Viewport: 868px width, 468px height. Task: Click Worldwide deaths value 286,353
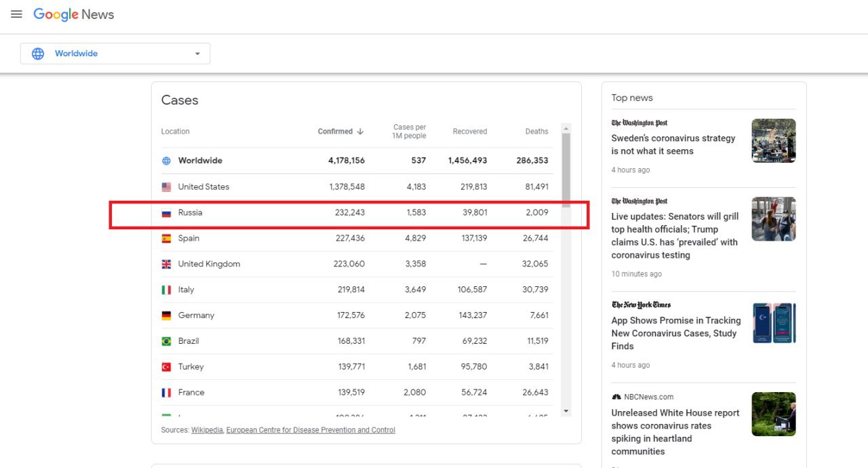coord(531,161)
